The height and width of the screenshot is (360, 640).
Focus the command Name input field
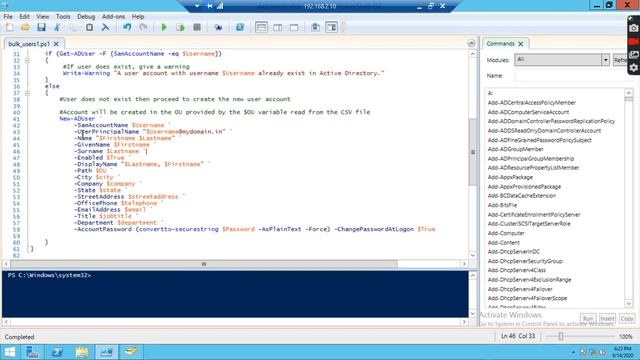[571, 76]
